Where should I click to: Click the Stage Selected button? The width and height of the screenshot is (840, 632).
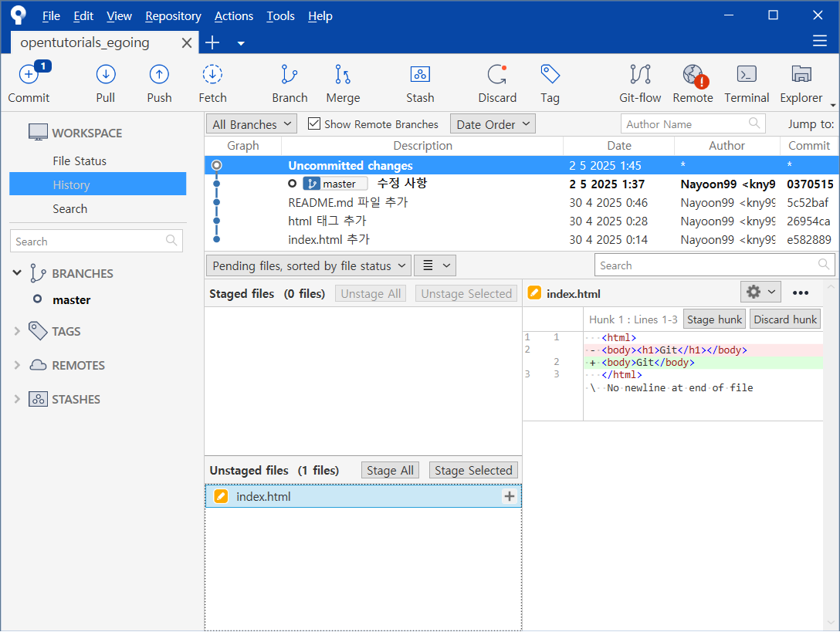(473, 470)
